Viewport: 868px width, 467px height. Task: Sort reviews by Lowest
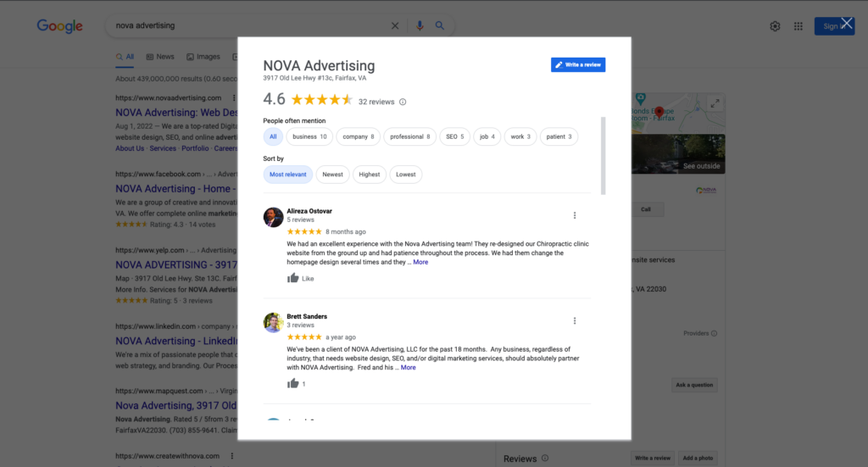(406, 175)
